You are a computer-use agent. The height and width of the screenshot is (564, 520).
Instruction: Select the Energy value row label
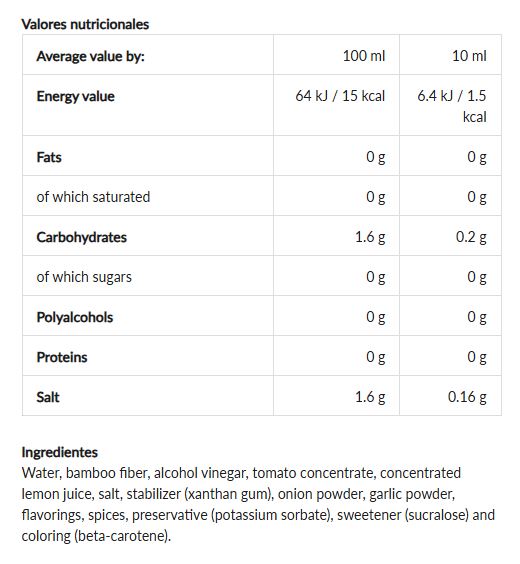click(x=76, y=96)
